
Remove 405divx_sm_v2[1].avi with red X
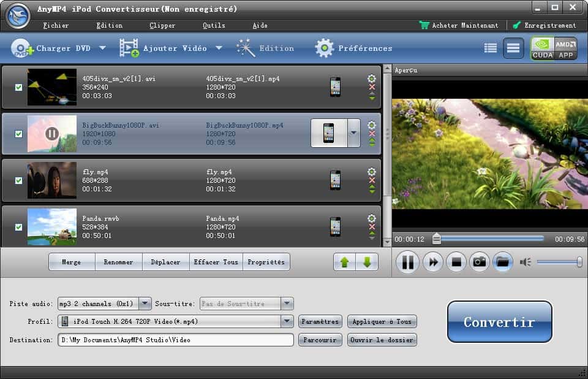tap(372, 87)
